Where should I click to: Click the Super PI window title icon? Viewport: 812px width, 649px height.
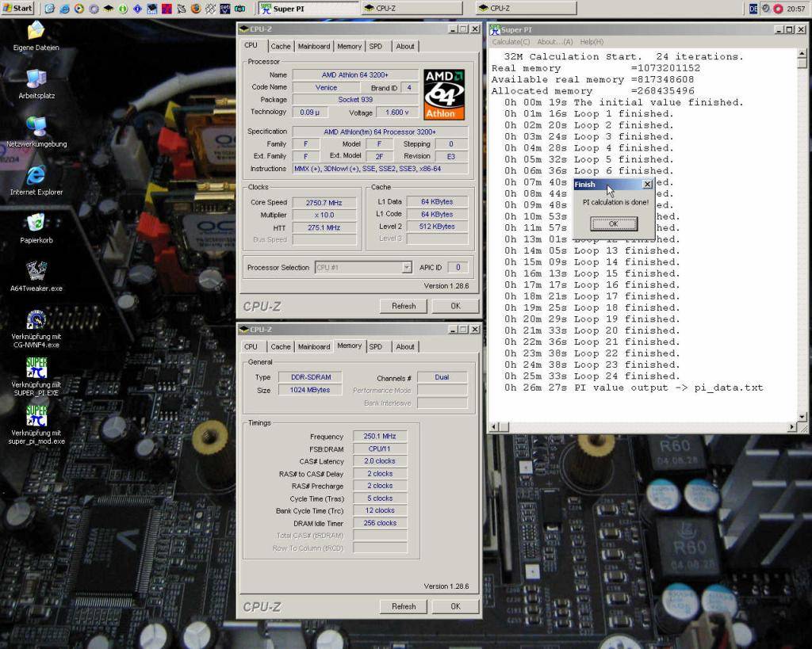[495, 29]
